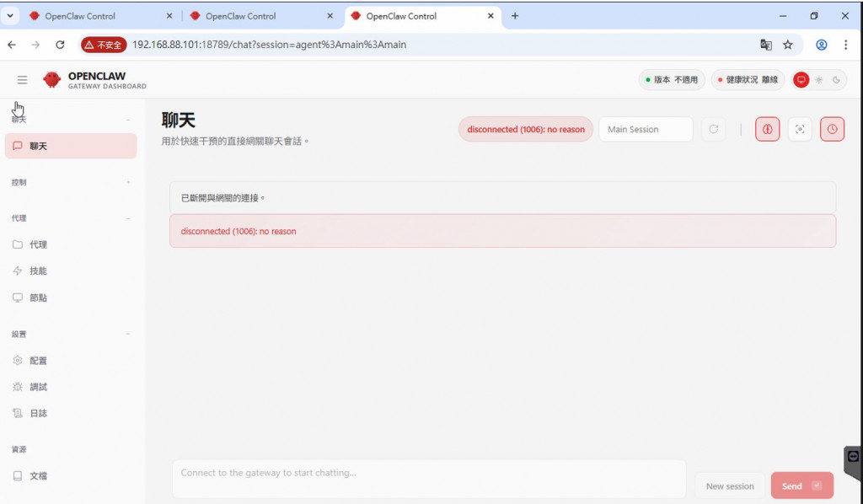The width and height of the screenshot is (863, 504).
Task: Toggle the clock icon button
Action: click(832, 129)
